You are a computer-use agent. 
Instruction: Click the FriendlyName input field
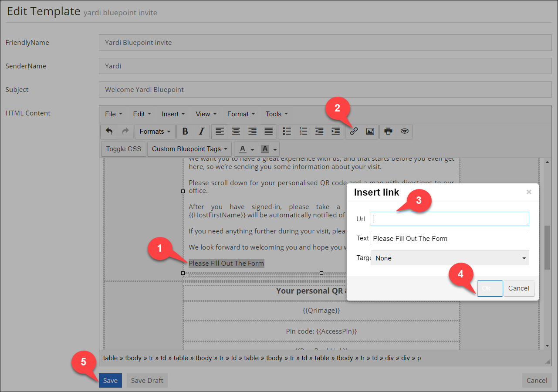pyautogui.click(x=325, y=43)
